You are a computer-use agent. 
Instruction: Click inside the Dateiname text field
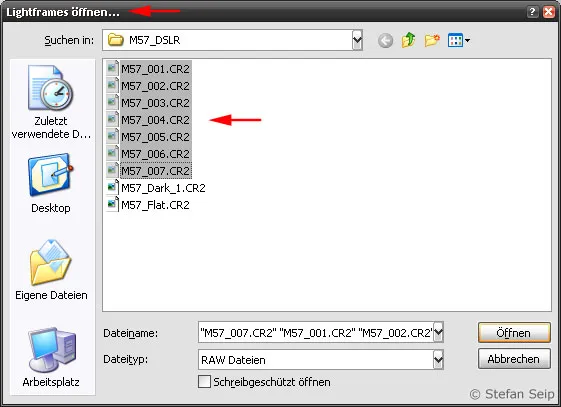pos(316,333)
